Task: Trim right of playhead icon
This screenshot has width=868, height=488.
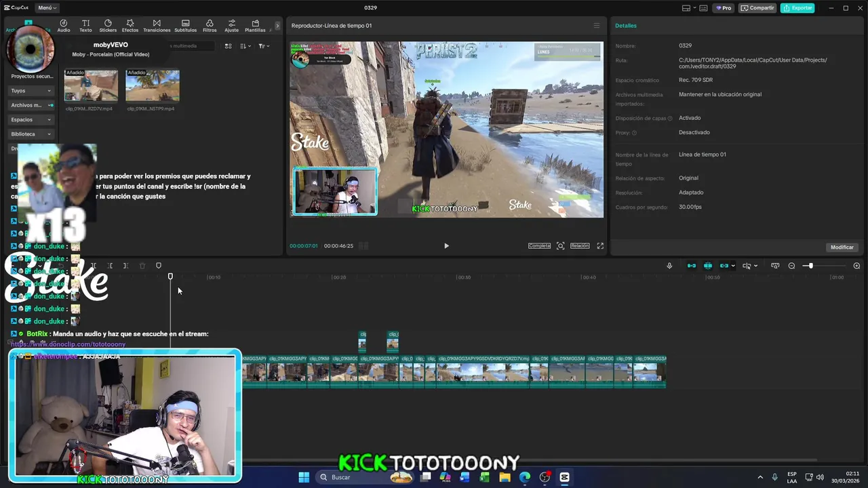Action: (125, 266)
